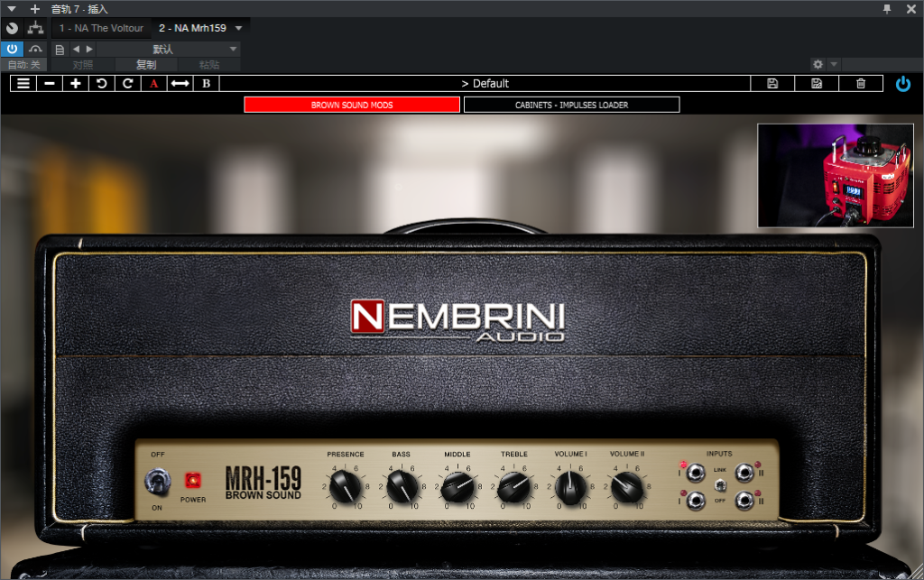The width and height of the screenshot is (924, 580).
Task: Add an insert with the plus icon
Action: [x=35, y=9]
